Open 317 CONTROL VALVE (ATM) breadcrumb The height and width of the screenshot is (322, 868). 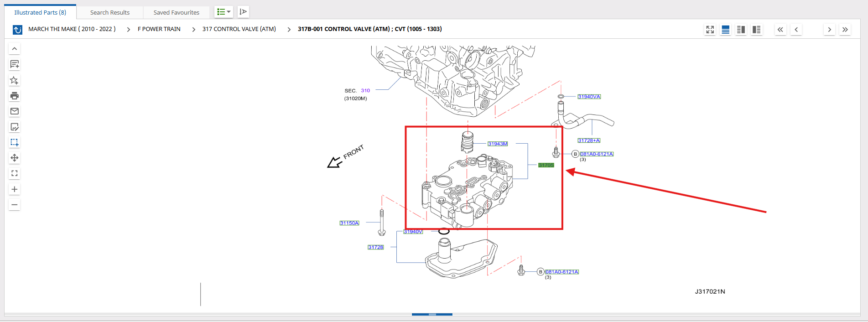(239, 29)
